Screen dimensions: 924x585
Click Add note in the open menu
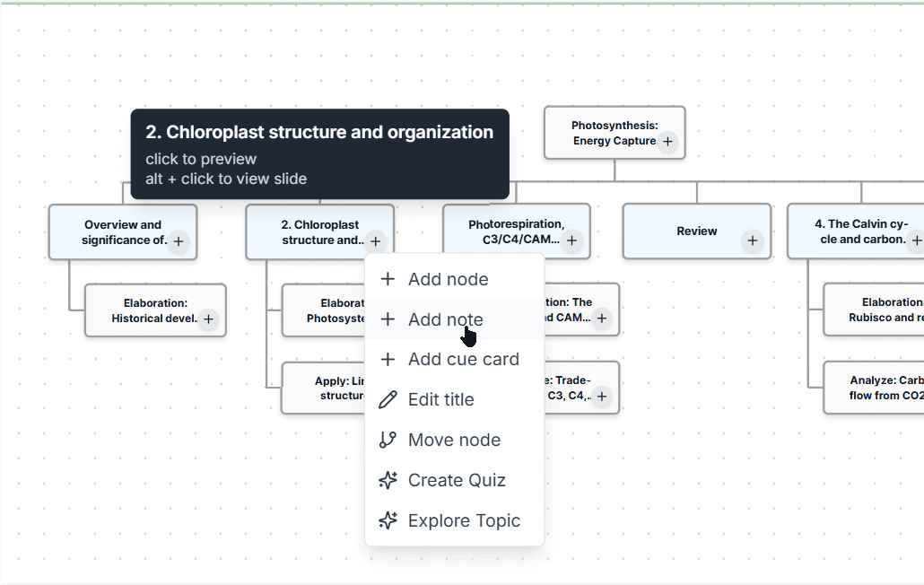coord(446,319)
